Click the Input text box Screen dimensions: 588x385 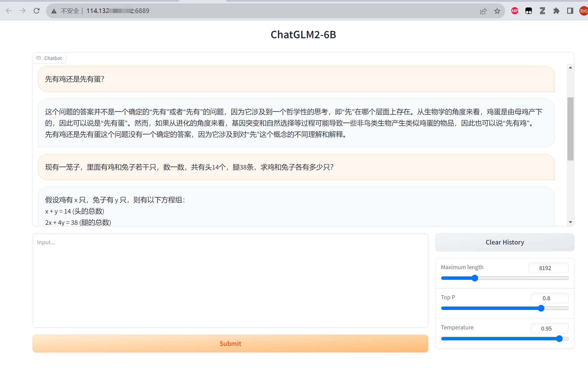pyautogui.click(x=230, y=280)
